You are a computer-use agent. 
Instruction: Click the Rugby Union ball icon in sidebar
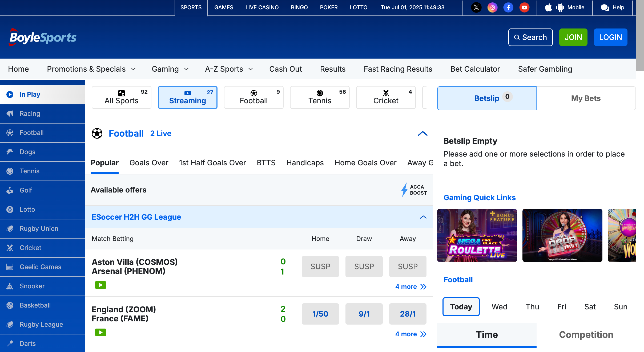tap(10, 229)
